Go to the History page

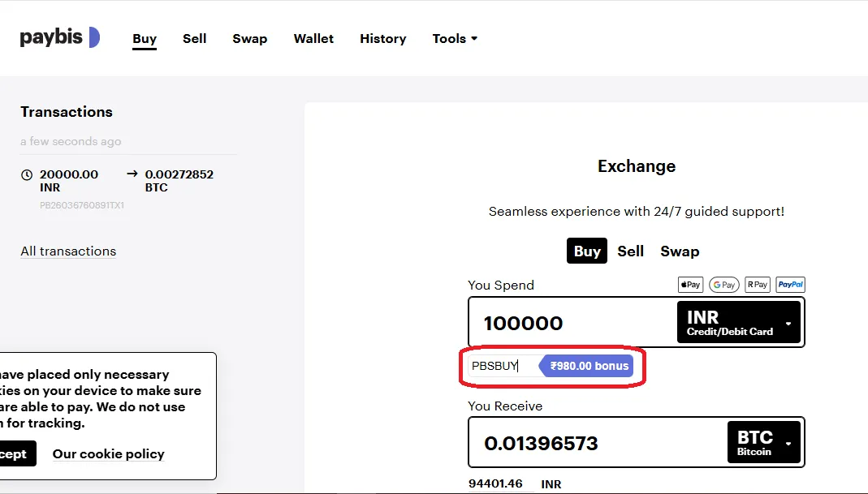pyautogui.click(x=382, y=38)
